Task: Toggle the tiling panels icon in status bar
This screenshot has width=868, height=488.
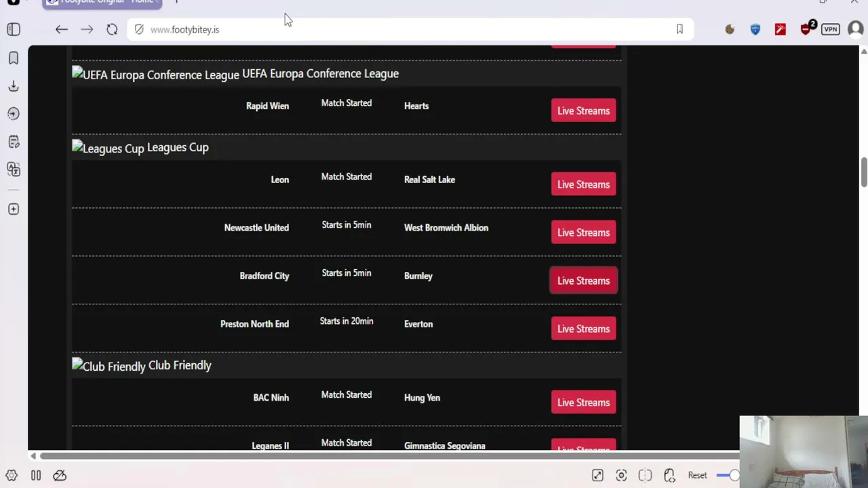Action: pyautogui.click(x=36, y=476)
